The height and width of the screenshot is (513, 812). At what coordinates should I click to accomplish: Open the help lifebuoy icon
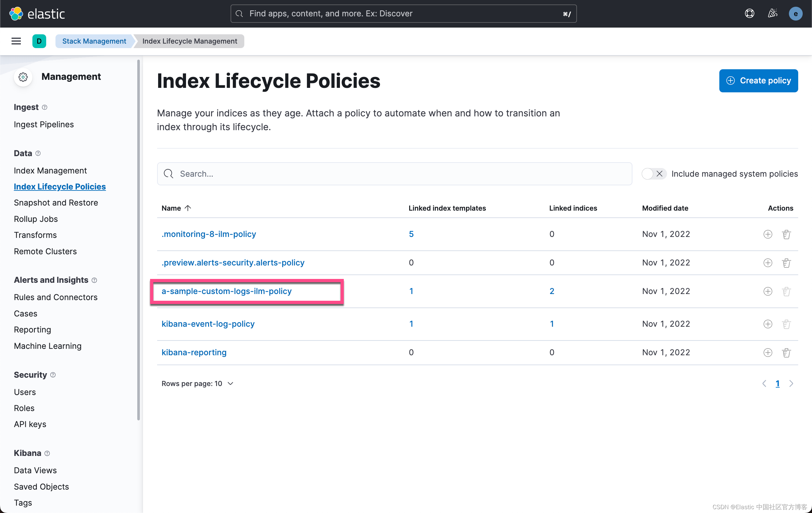(749, 13)
